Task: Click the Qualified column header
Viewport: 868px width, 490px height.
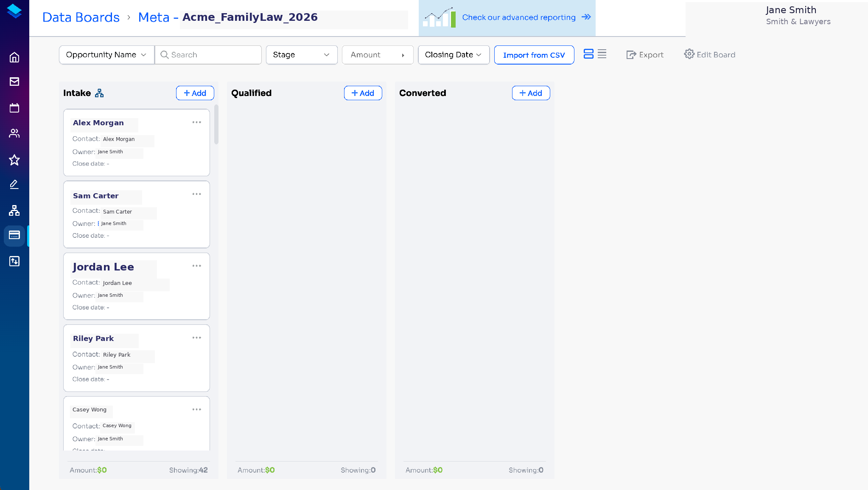Action: tap(251, 93)
